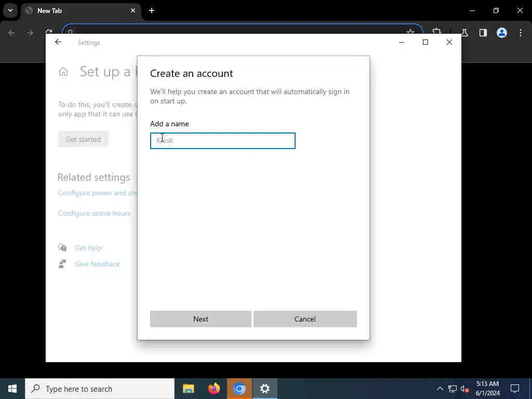This screenshot has height=399, width=532.
Task: Open Chrome's tab search dropdown arrow
Action: click(x=10, y=10)
